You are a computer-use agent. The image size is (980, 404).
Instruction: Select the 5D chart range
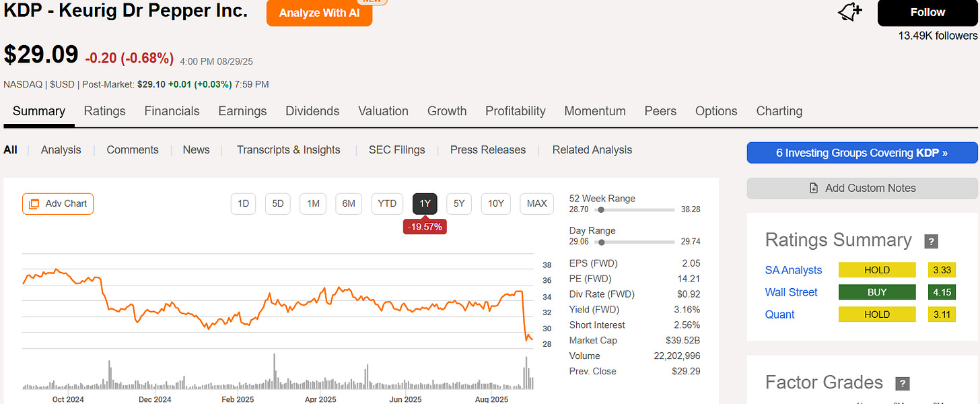click(x=278, y=203)
